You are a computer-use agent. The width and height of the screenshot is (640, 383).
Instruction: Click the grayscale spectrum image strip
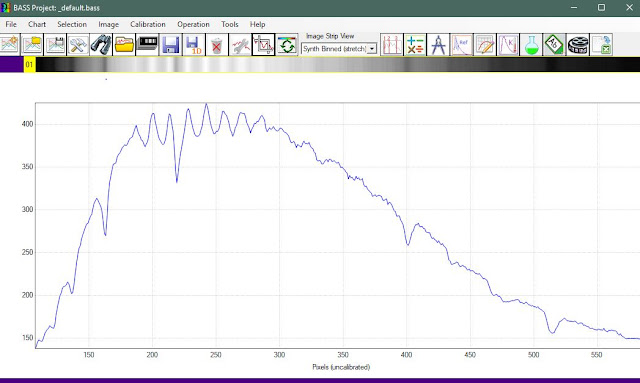(x=338, y=65)
